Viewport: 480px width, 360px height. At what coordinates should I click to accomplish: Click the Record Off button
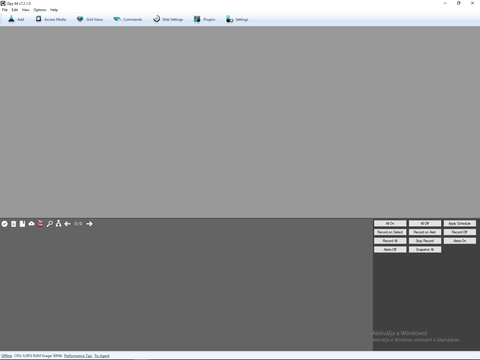pos(459,232)
